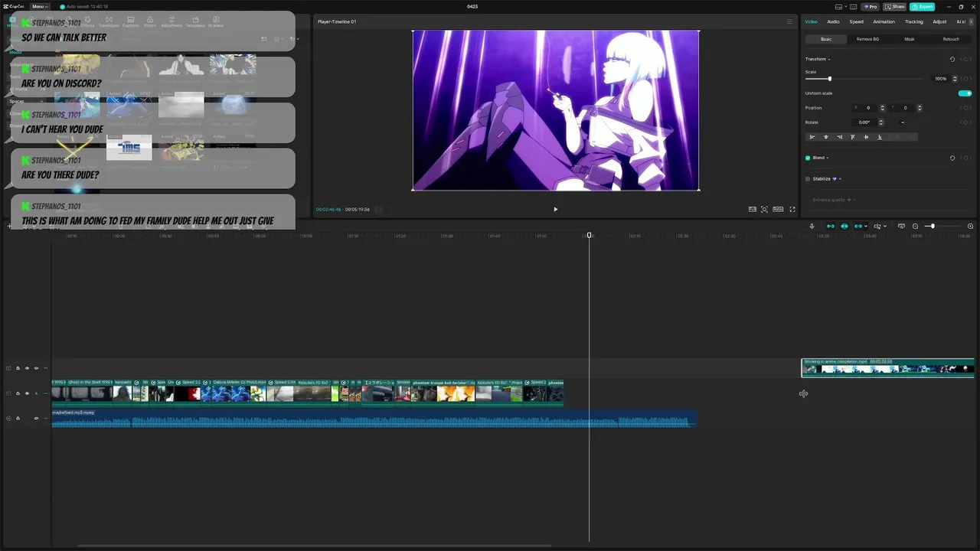Open the player panel menu icon
The width and height of the screenshot is (980, 551).
click(x=789, y=21)
